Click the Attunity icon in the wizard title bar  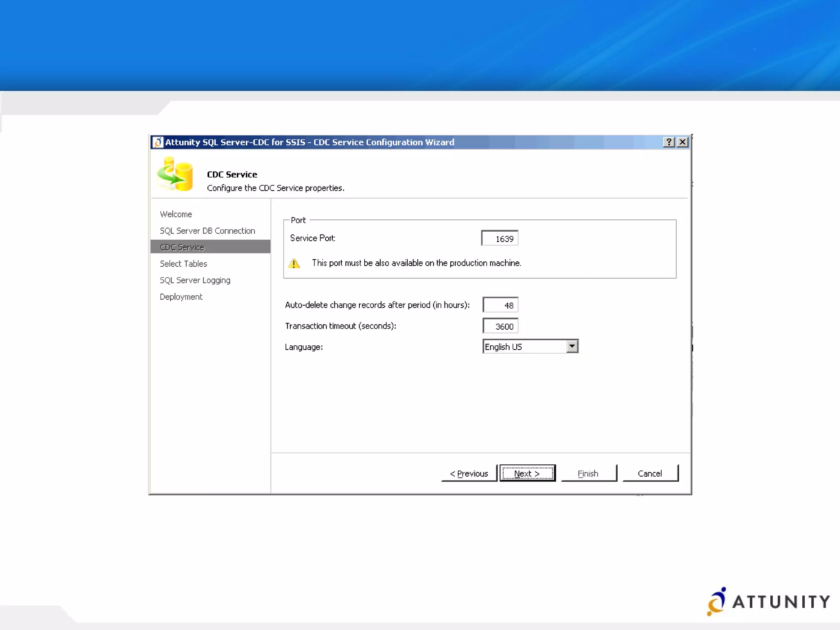click(x=157, y=142)
